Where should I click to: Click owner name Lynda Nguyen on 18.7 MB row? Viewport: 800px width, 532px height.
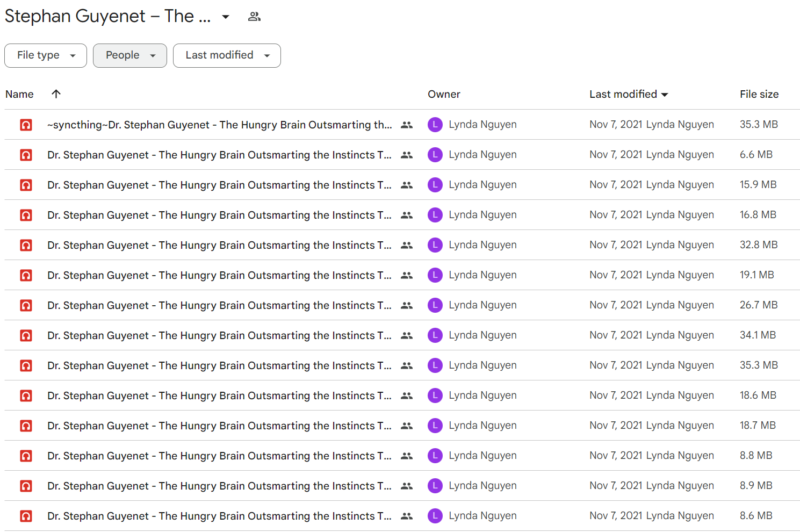pyautogui.click(x=482, y=426)
